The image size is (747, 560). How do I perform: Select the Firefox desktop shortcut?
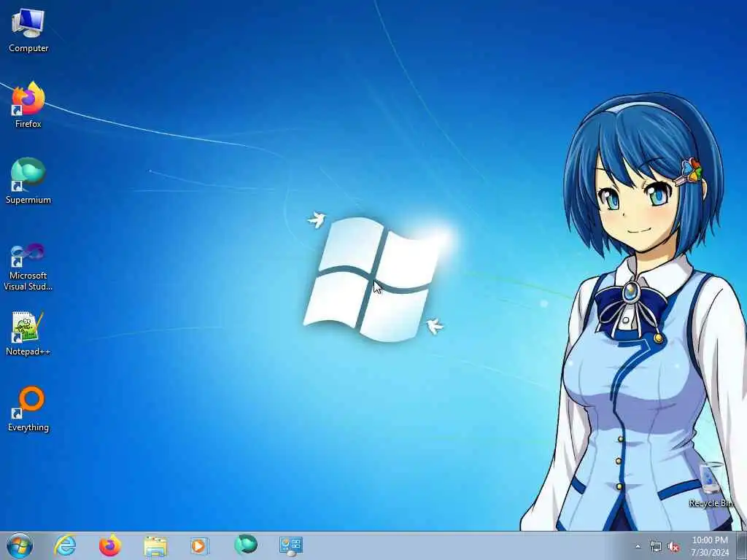point(28,105)
